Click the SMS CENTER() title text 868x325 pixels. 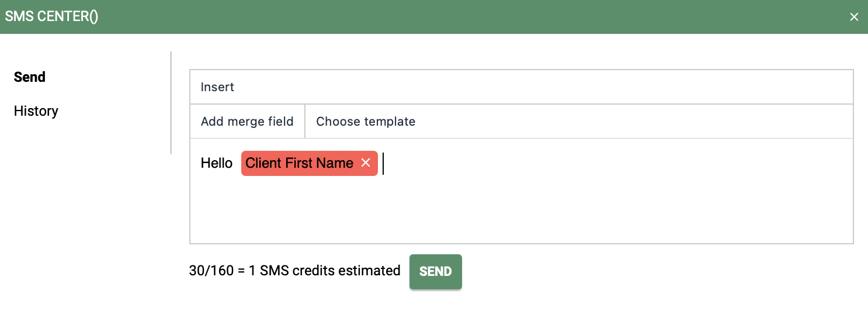(x=51, y=16)
